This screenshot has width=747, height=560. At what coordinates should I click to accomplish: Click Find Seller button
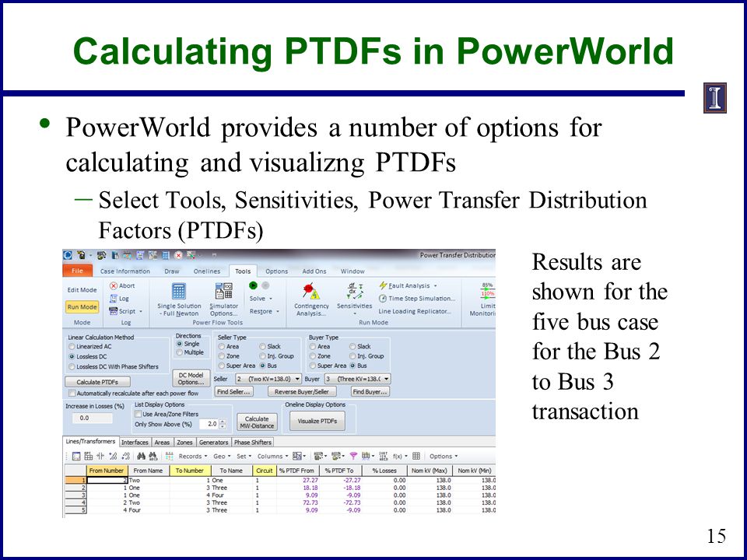[233, 392]
